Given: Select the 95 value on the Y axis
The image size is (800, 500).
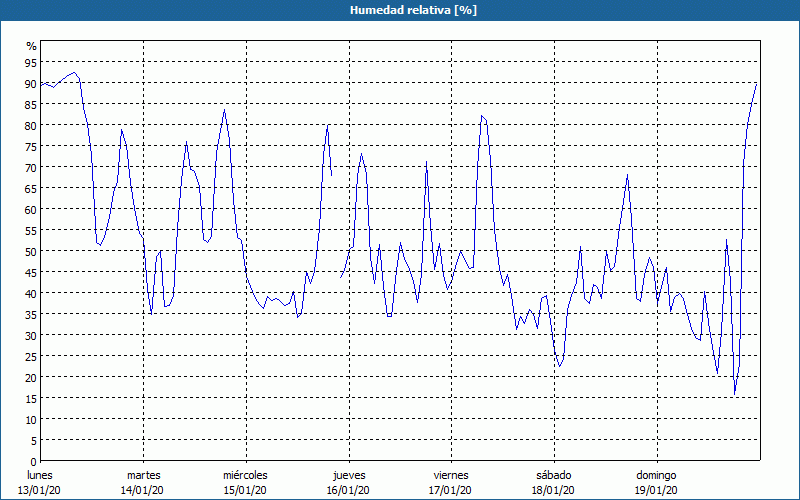Looking at the screenshot, I should 31,63.
